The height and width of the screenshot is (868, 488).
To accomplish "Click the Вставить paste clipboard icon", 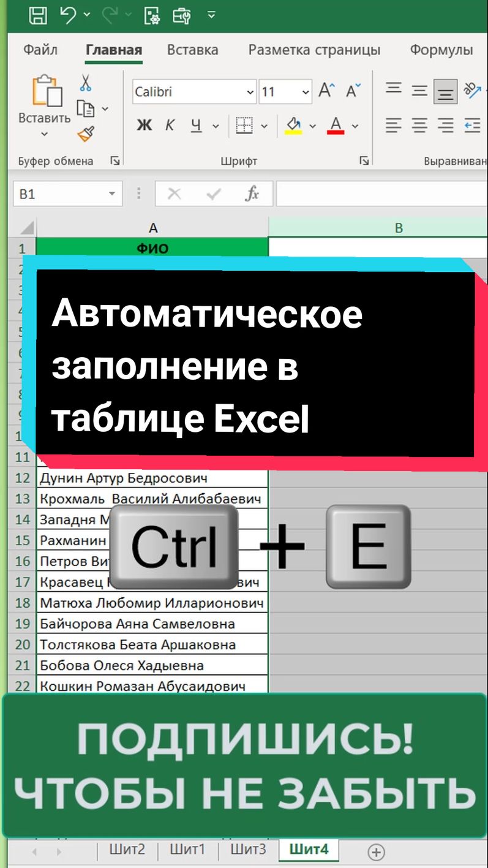I will pyautogui.click(x=47, y=90).
